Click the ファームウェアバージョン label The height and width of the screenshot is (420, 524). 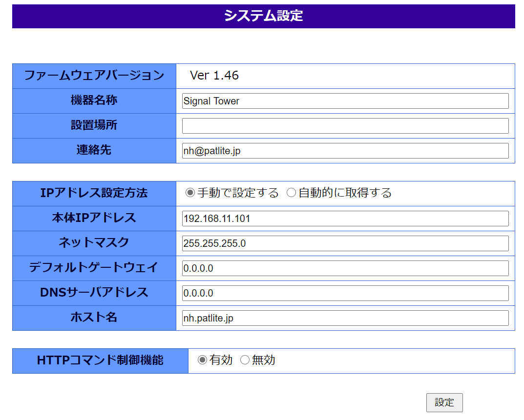(x=94, y=76)
